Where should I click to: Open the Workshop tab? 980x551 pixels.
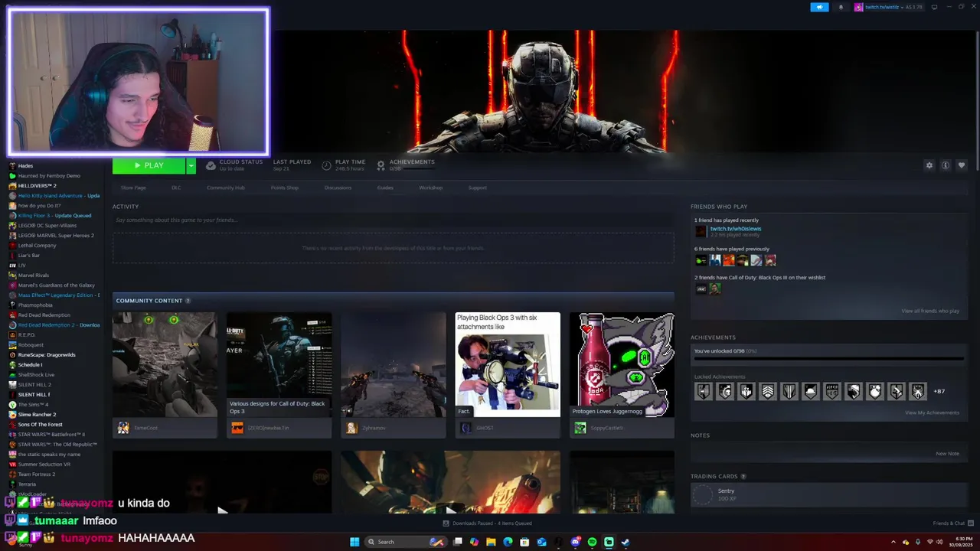click(x=430, y=187)
